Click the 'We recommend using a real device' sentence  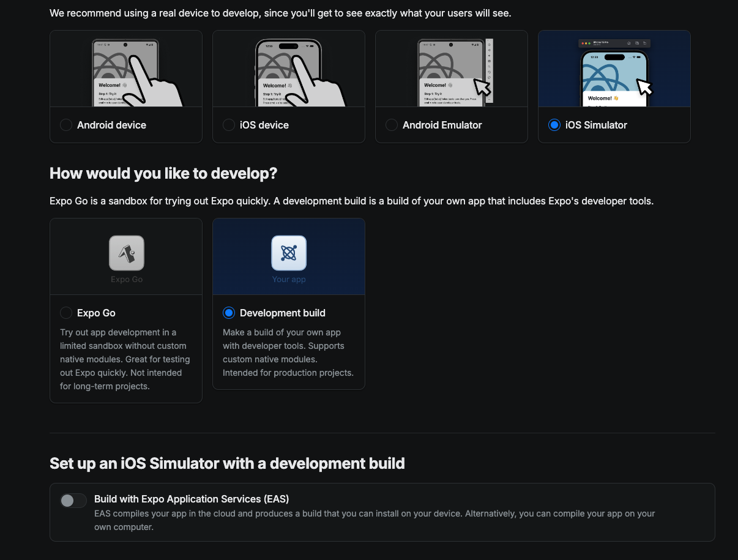pyautogui.click(x=280, y=13)
